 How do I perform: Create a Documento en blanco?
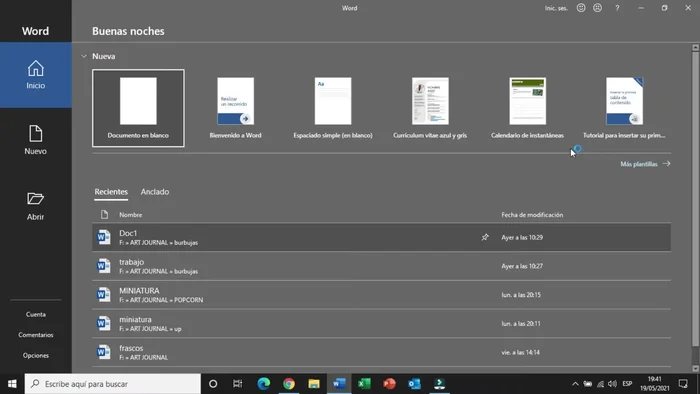[x=138, y=108]
